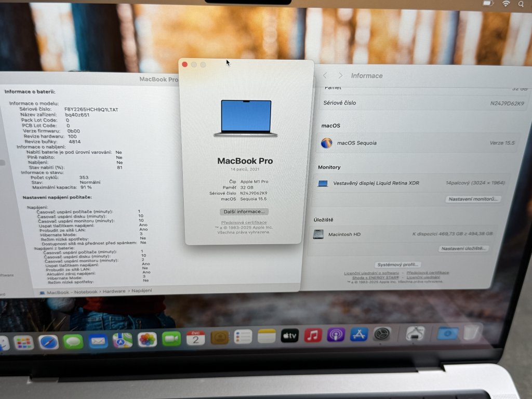This screenshot has height=399, width=532.
Task: Open Spotlight search in menu bar
Action: (521, 4)
